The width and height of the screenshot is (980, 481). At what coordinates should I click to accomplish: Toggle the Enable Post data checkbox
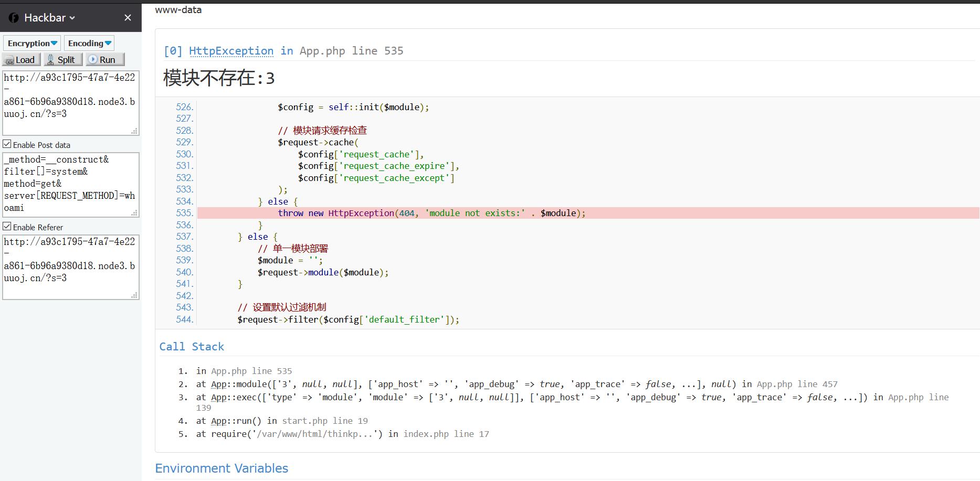7,144
